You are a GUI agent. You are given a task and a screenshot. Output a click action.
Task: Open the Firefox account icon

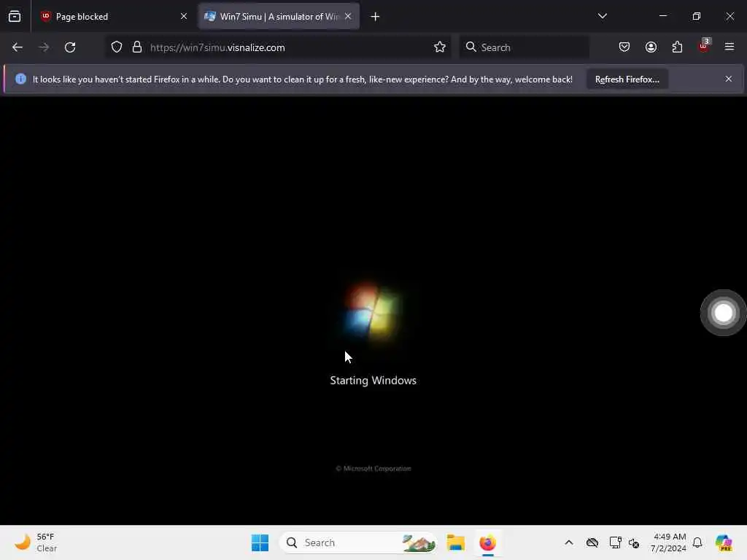pyautogui.click(x=651, y=47)
